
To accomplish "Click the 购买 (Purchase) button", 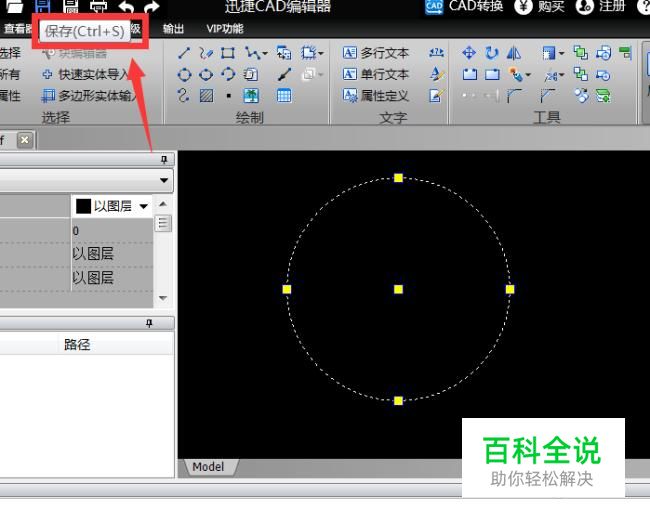I will [x=539, y=6].
